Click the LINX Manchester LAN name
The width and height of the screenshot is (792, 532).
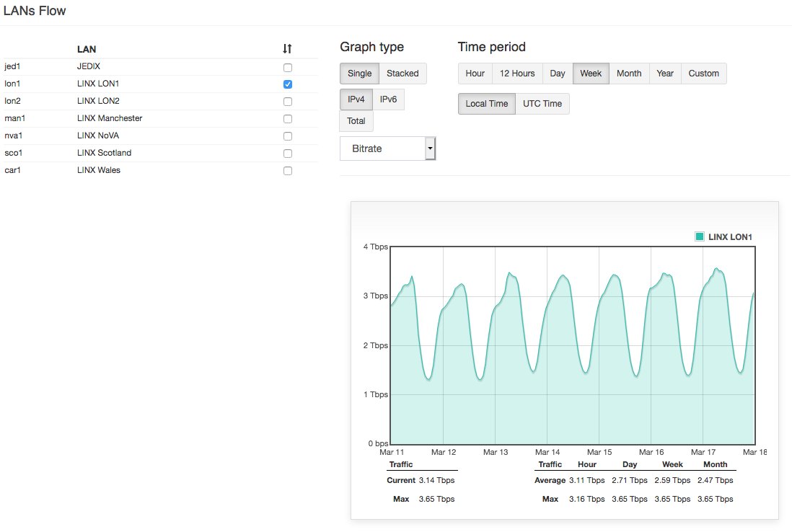coord(110,118)
